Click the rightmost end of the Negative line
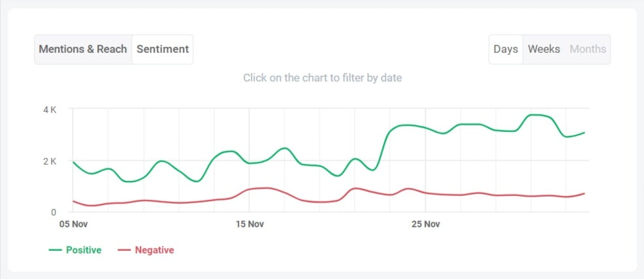This screenshot has width=644, height=279. point(584,193)
